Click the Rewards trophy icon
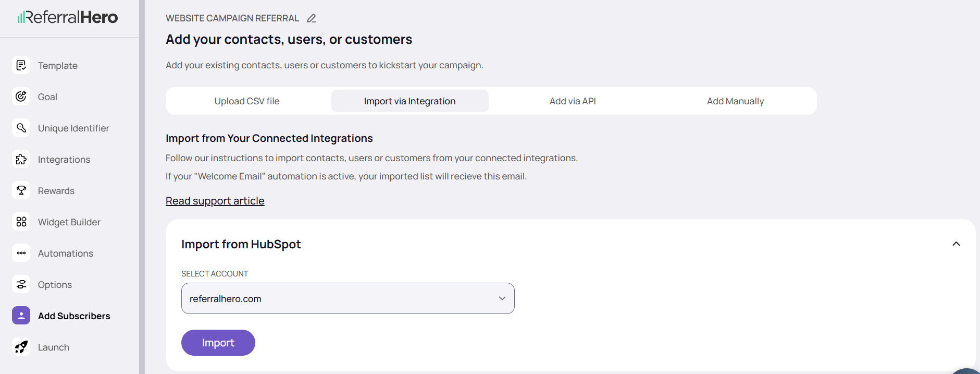The image size is (980, 374). click(x=21, y=190)
